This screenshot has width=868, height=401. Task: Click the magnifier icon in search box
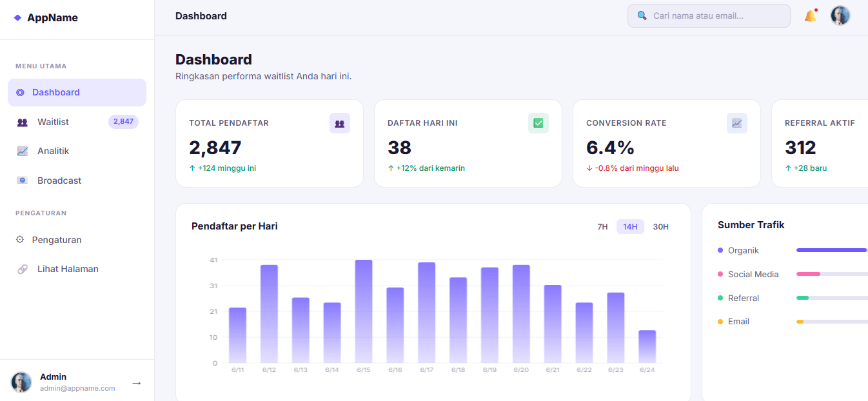coord(642,15)
